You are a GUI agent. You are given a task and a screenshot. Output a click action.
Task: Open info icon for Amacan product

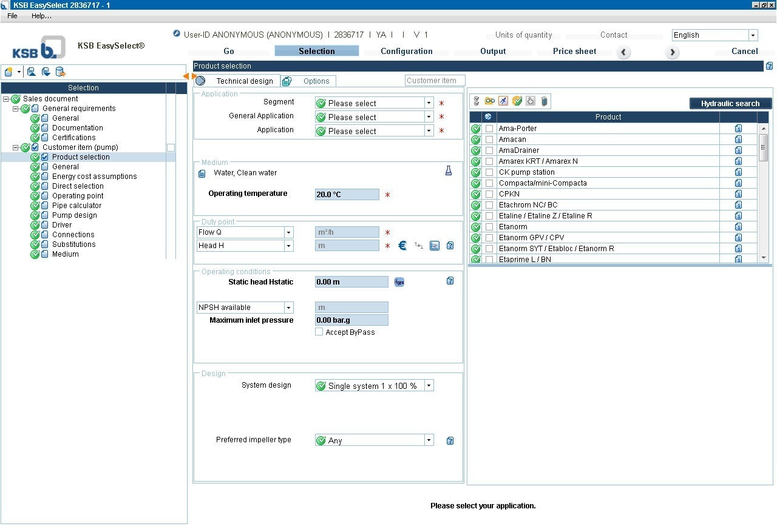point(738,140)
